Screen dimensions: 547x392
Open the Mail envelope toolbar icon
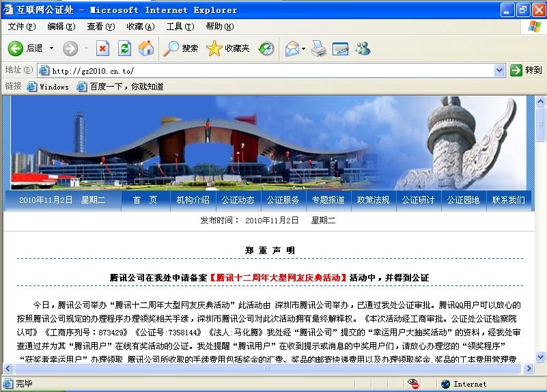coord(292,48)
